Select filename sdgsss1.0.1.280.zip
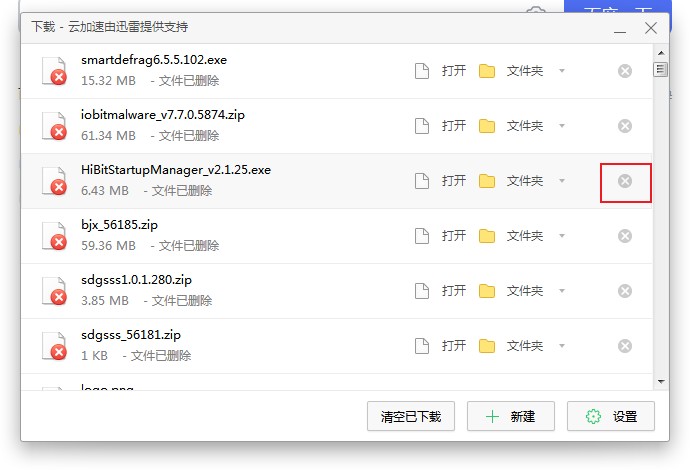This screenshot has width=690, height=470. [136, 280]
